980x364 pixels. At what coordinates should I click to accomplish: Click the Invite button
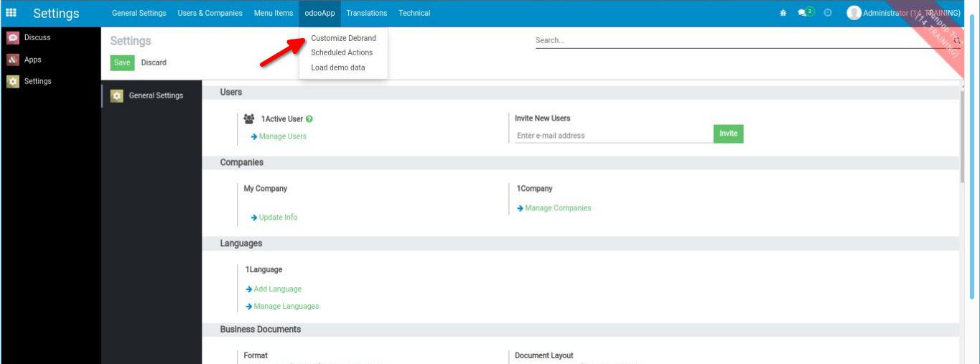coord(728,134)
